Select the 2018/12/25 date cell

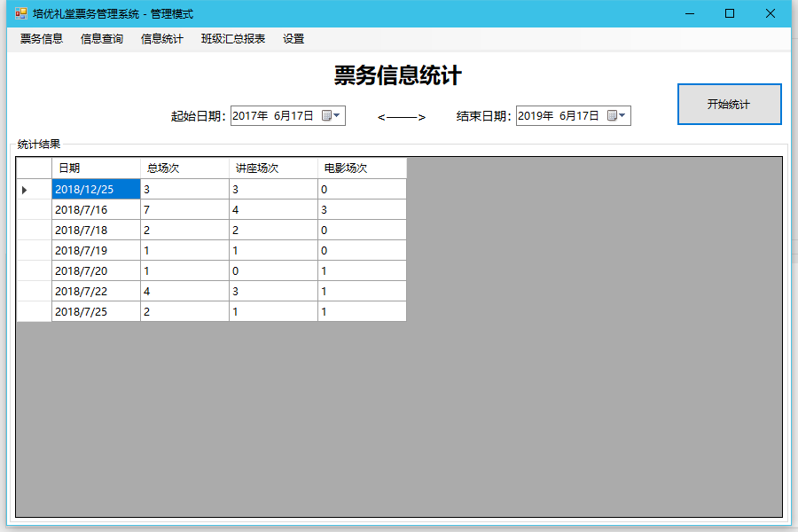[x=96, y=190]
